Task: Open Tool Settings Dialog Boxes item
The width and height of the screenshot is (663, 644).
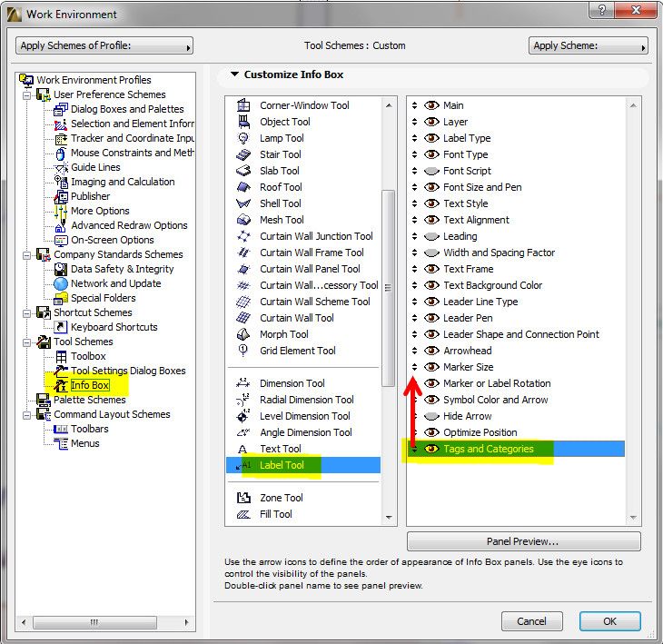Action: [128, 371]
